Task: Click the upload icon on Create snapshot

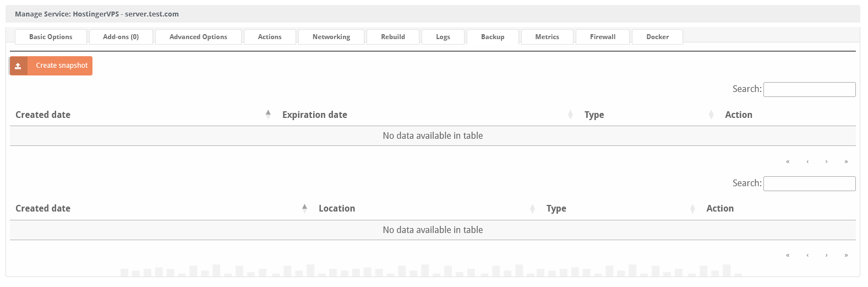Action: pyautogui.click(x=18, y=66)
